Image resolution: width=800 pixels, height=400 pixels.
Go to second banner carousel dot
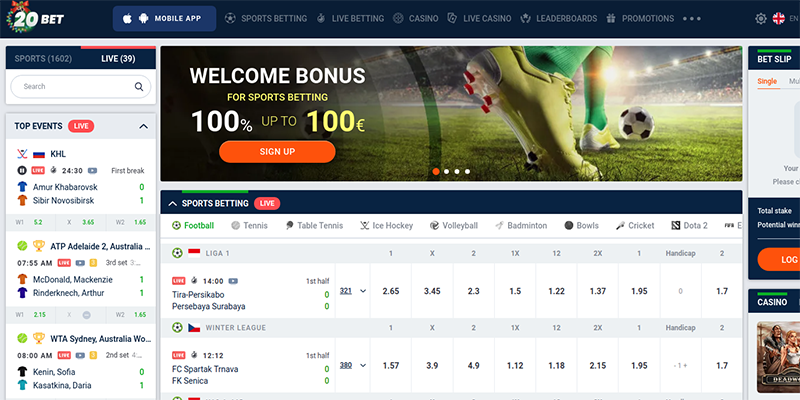tap(446, 171)
